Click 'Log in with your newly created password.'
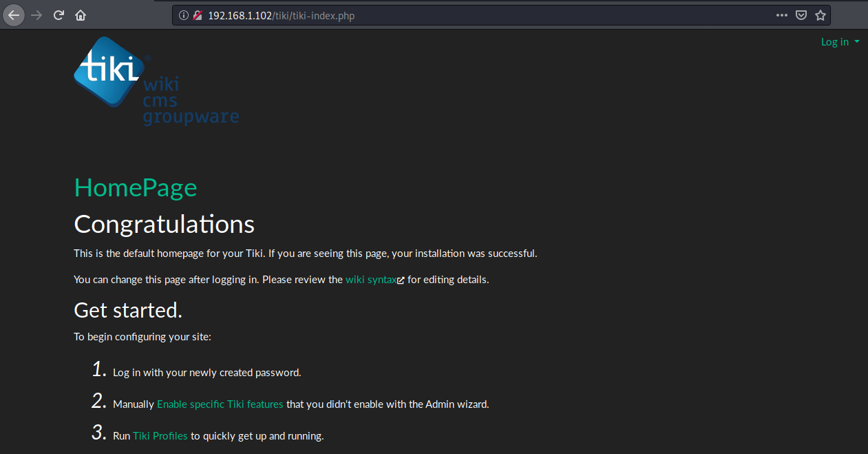 click(x=207, y=373)
